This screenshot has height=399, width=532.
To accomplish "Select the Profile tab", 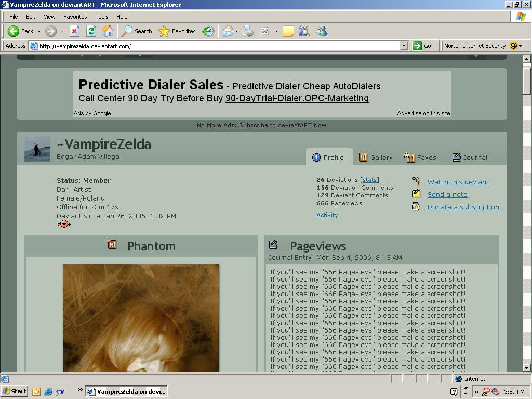I will point(329,157).
